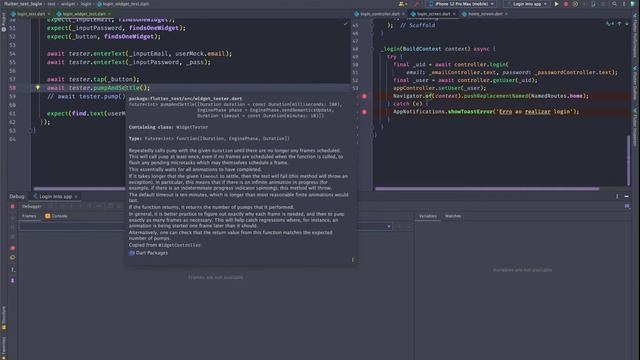The image size is (640, 360).
Task: Click pumpAndSettle method call on line 58
Action: point(116,88)
